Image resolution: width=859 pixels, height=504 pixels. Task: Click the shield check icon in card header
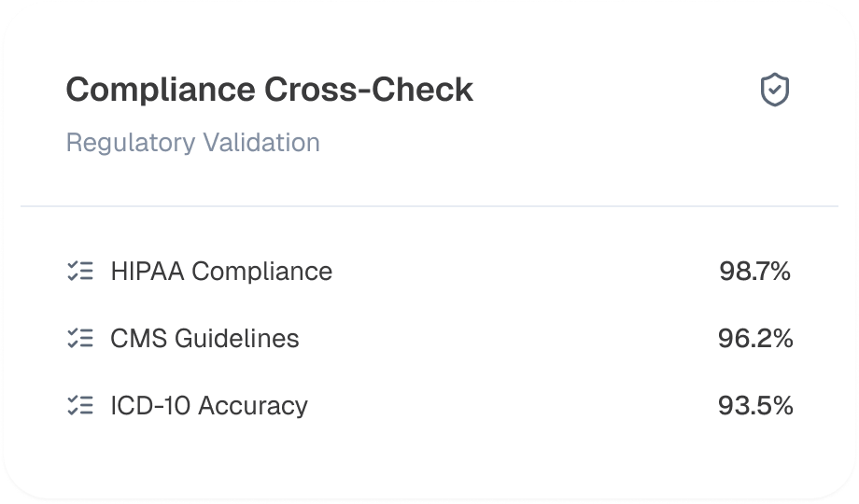click(x=775, y=91)
